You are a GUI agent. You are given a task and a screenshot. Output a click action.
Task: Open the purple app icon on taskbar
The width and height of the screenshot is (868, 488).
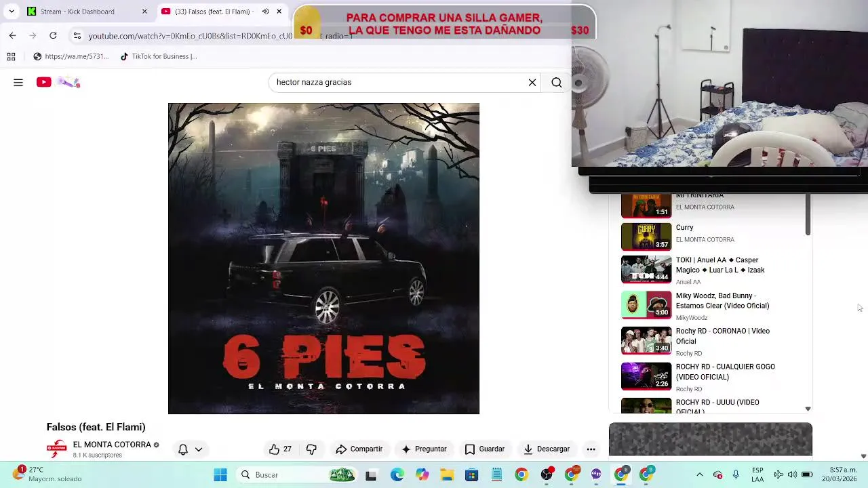[596, 475]
